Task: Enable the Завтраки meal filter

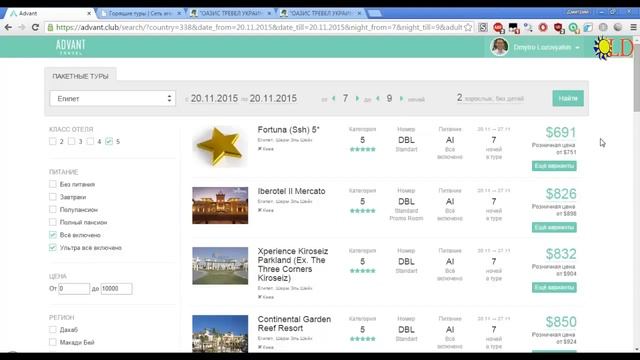Action: coord(53,197)
